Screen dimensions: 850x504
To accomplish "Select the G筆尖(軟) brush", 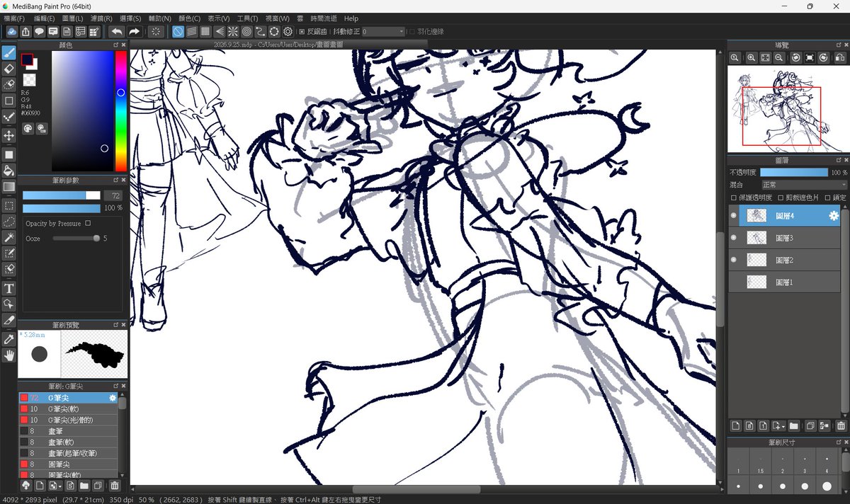I will 68,409.
